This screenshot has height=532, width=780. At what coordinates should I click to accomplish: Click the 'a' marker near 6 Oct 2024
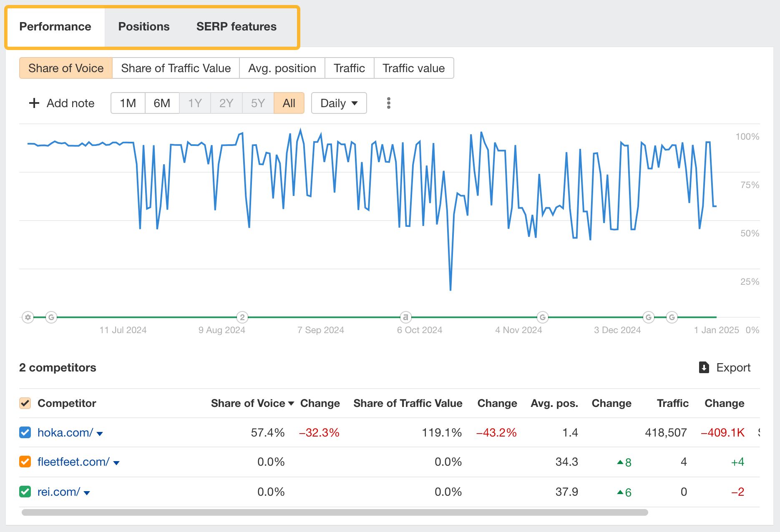[x=405, y=317]
